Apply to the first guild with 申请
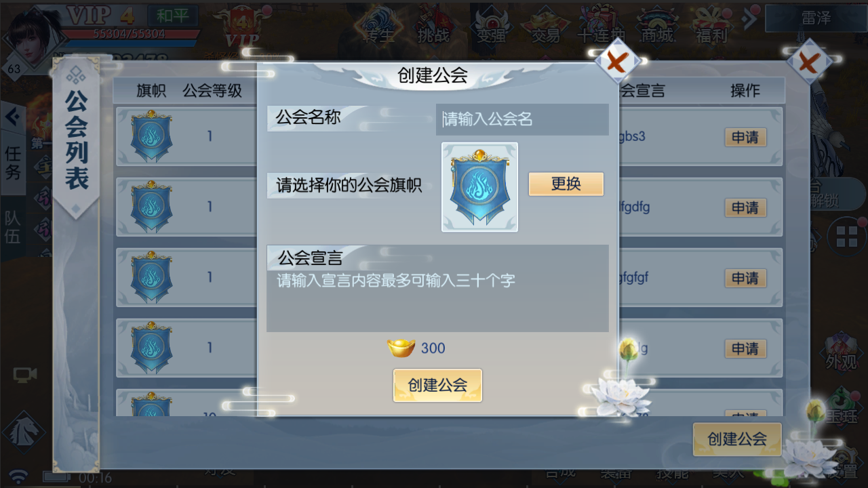Screen dimensions: 868x488 (x=745, y=138)
